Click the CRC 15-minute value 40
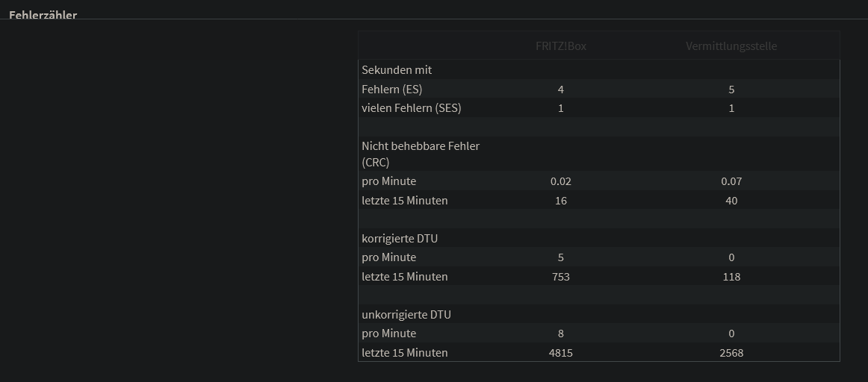868x382 pixels. pos(731,201)
